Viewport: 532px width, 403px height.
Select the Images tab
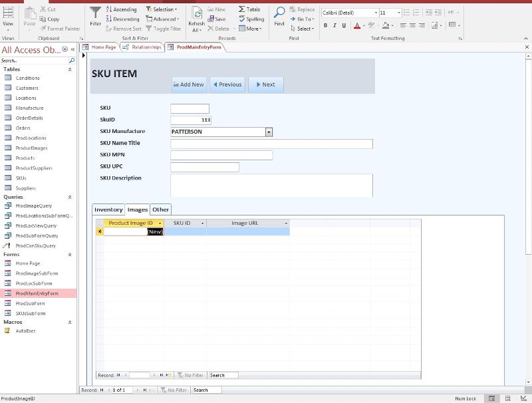coord(138,209)
